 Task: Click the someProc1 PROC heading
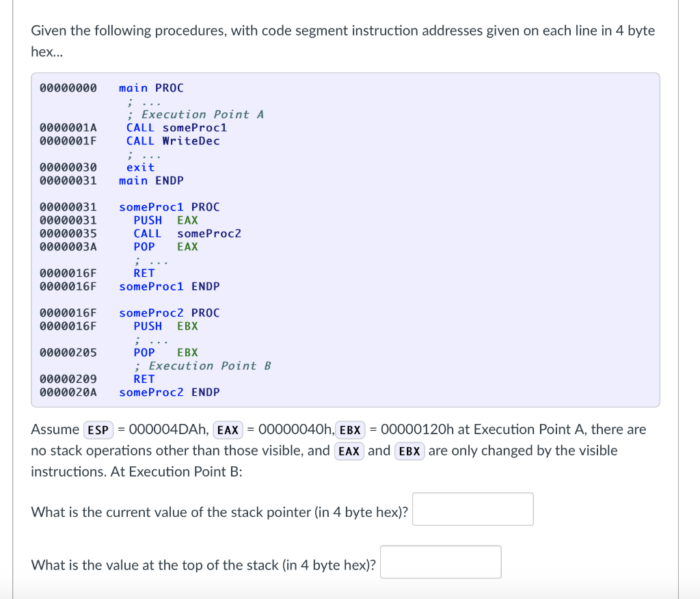pyautogui.click(x=169, y=207)
